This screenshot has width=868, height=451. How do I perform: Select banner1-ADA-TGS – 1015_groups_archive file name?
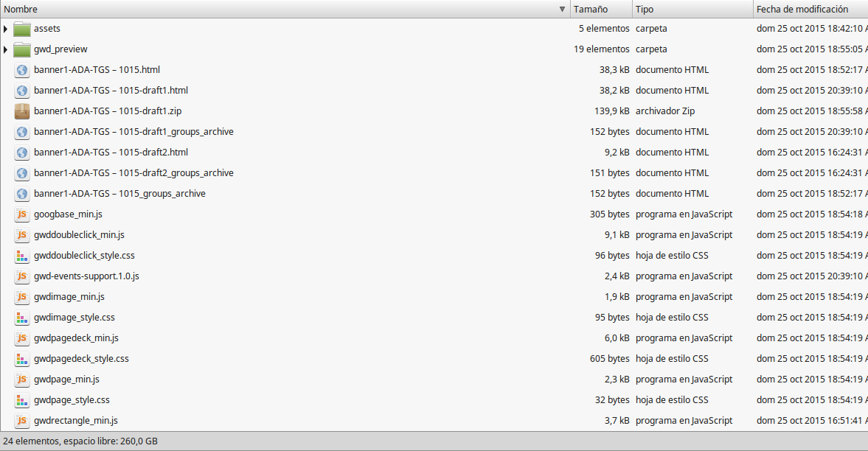pos(119,194)
